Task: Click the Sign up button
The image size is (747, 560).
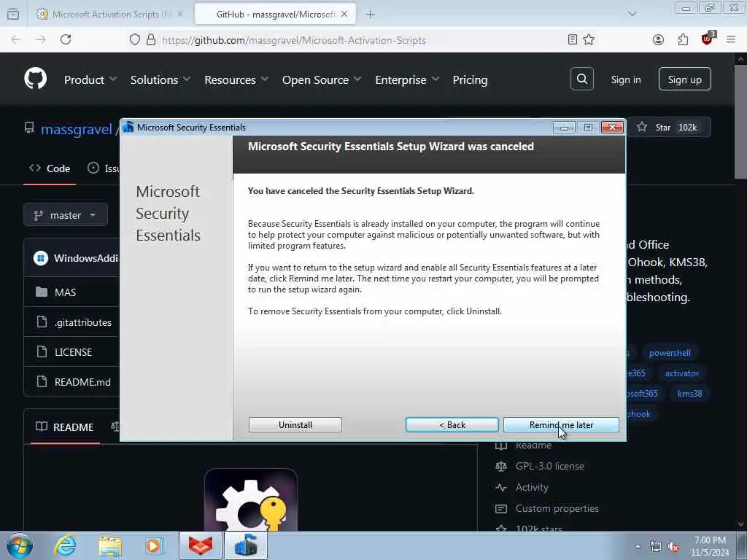Action: [684, 79]
